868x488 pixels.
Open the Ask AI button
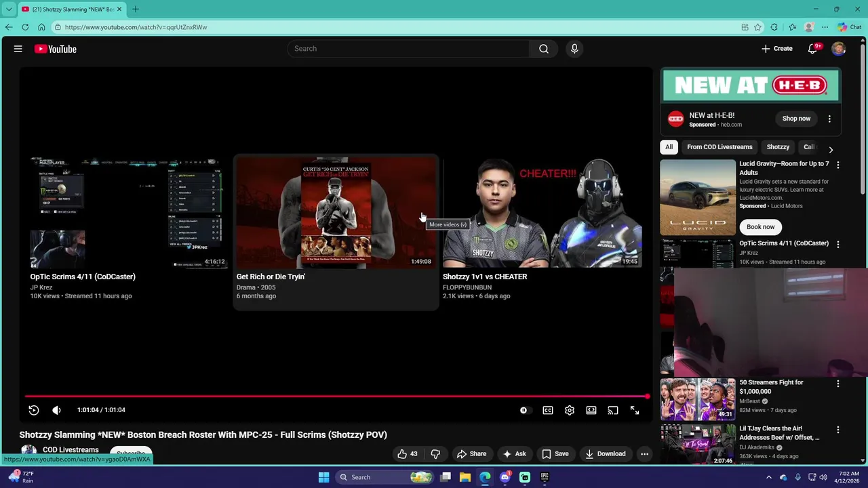tap(514, 454)
